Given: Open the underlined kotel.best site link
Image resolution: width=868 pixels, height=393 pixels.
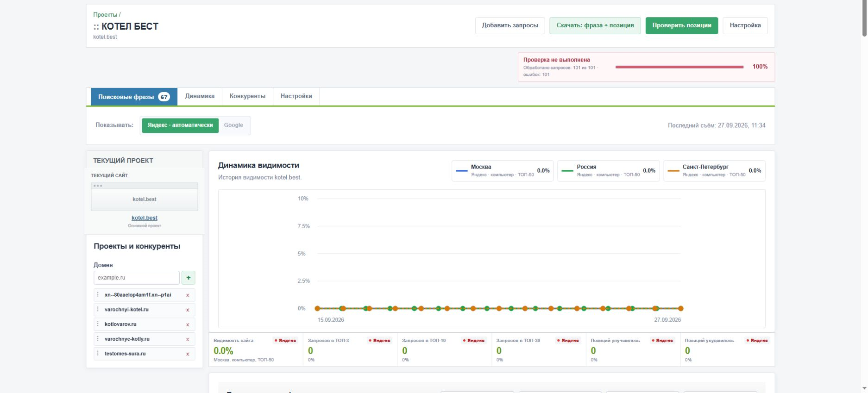Looking at the screenshot, I should 145,218.
